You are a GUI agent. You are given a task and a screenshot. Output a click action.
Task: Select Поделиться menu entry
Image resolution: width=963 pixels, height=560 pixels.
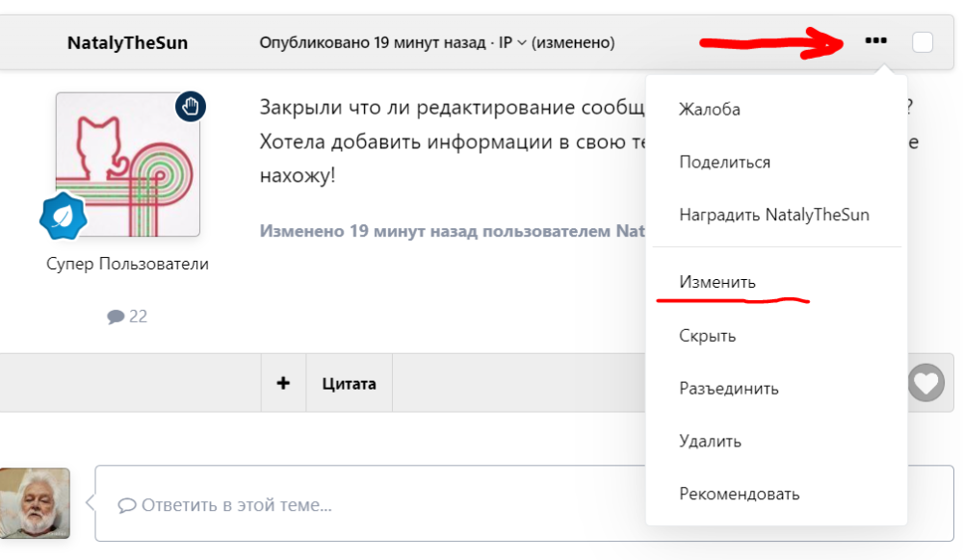tap(724, 163)
